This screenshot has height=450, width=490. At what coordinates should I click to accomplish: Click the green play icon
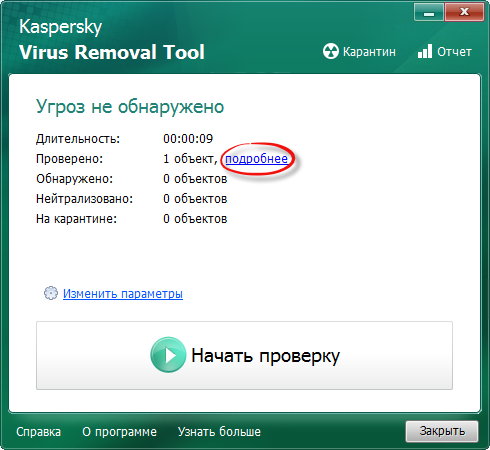coord(168,355)
